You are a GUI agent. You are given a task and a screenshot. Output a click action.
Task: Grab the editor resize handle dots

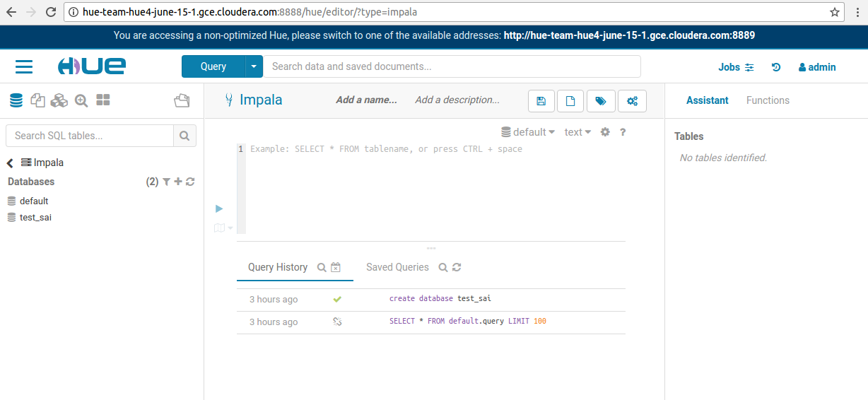pyautogui.click(x=431, y=248)
